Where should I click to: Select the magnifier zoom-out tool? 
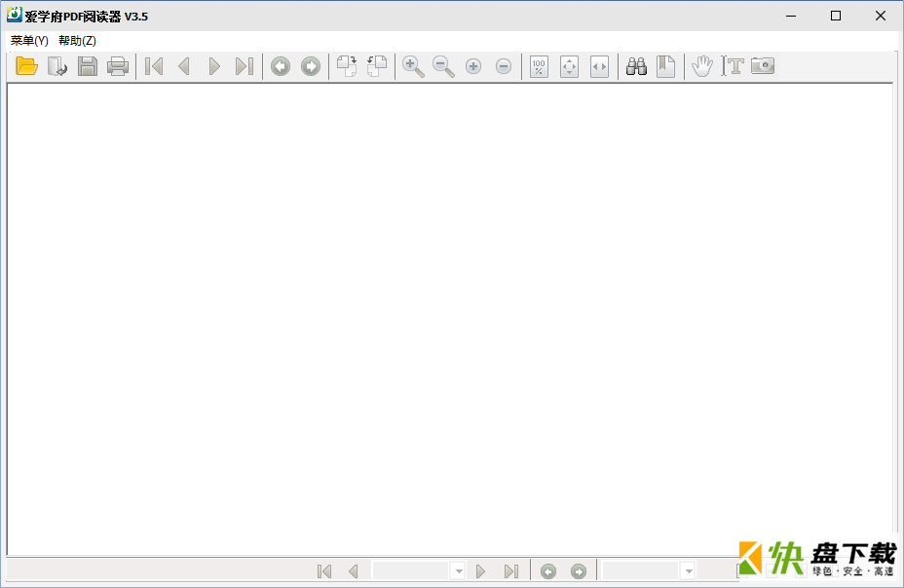tap(443, 66)
